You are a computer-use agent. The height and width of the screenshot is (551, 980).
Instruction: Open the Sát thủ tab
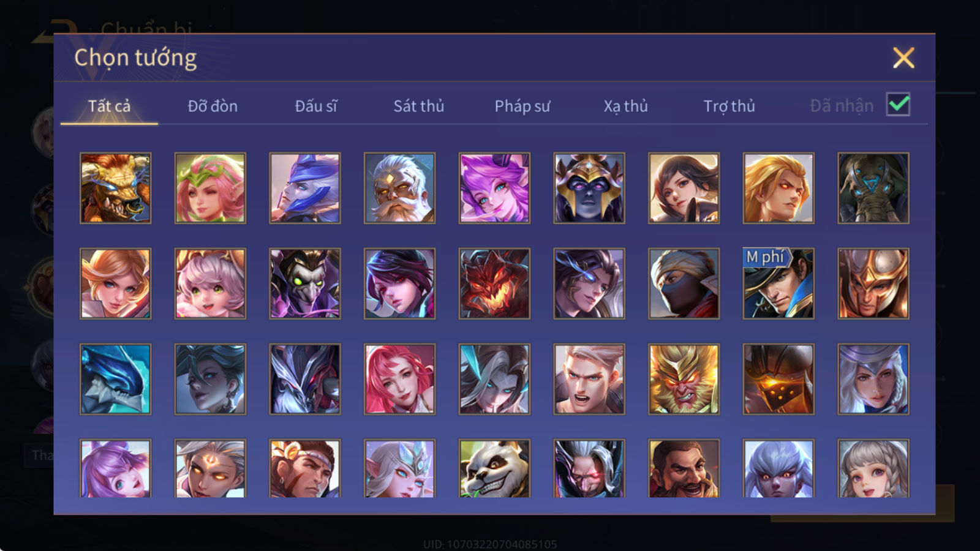(x=418, y=106)
